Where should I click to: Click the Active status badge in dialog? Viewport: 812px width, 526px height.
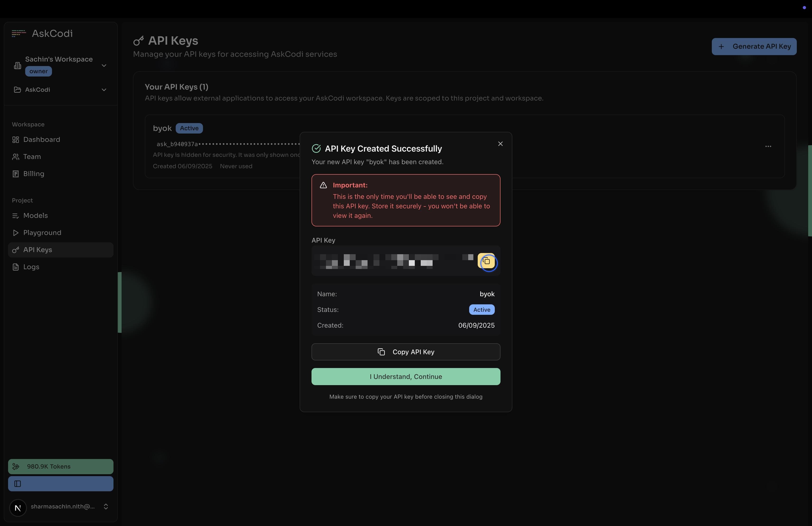[x=482, y=310]
